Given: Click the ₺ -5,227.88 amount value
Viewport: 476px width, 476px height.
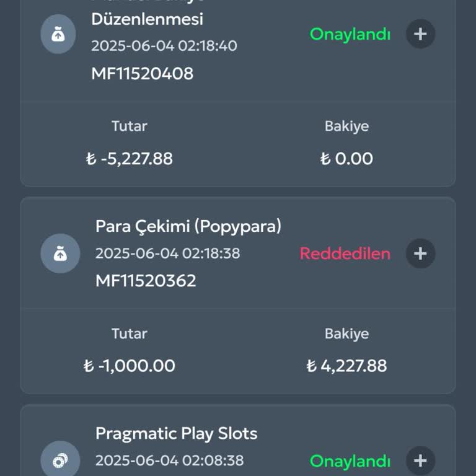Looking at the screenshot, I should pos(129,159).
